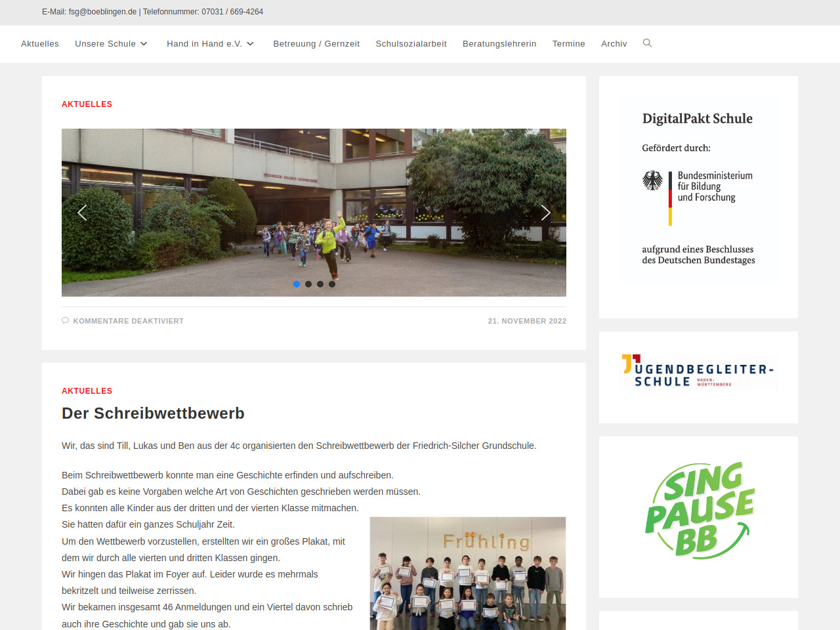Open the Archiv navigation link
This screenshot has width=840, height=630.
tap(614, 44)
